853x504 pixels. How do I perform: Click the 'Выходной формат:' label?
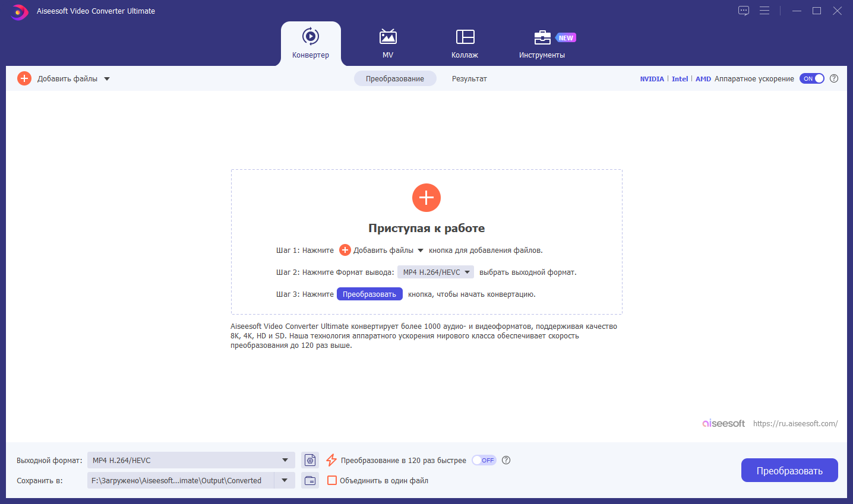pyautogui.click(x=49, y=460)
